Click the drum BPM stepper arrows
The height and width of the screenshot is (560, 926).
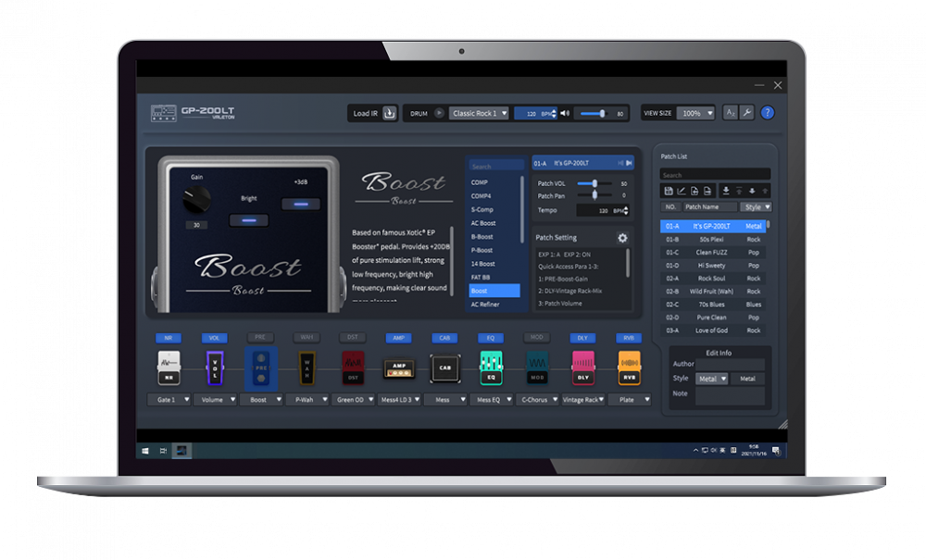tap(554, 113)
